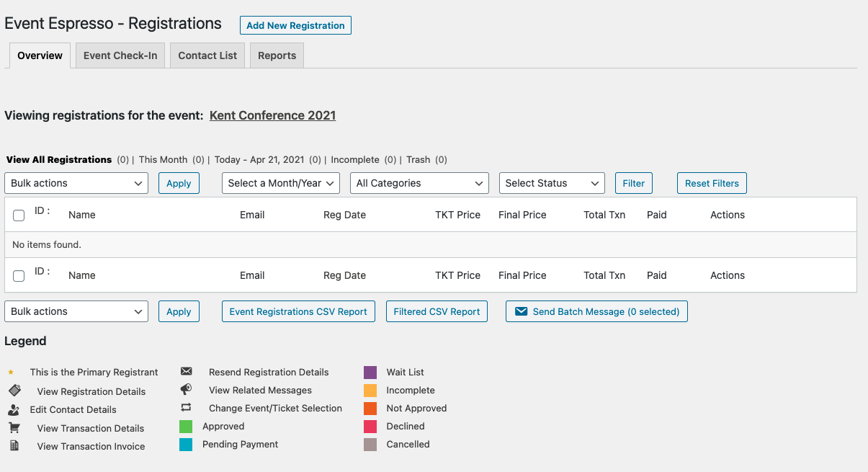
Task: Click Reset Filters button
Action: coord(712,183)
